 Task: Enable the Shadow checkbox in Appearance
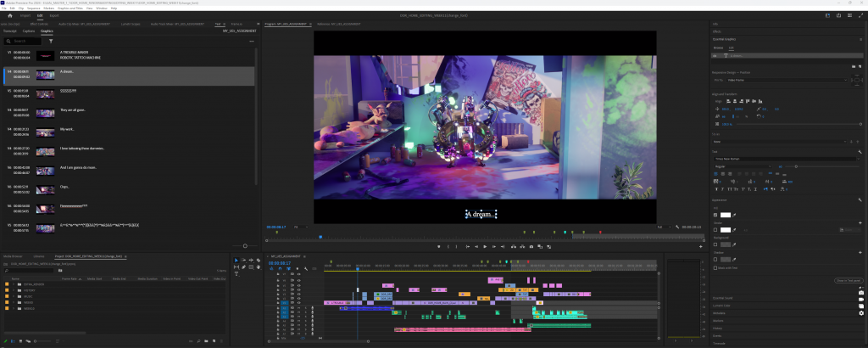(715, 259)
